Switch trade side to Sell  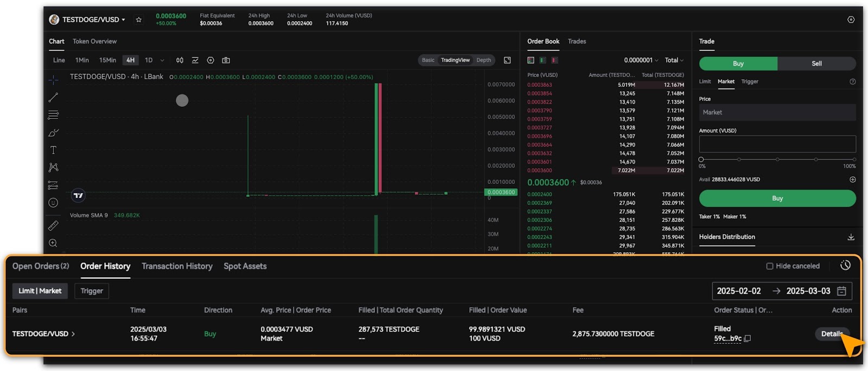point(816,63)
